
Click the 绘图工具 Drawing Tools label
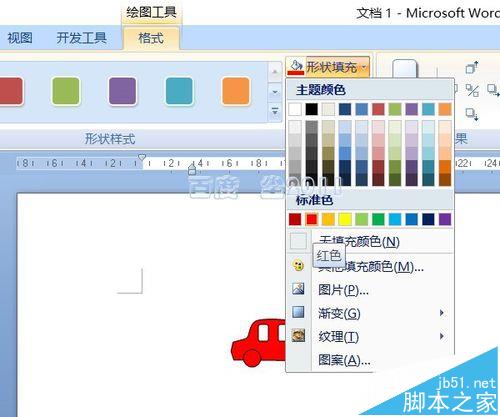pyautogui.click(x=151, y=13)
